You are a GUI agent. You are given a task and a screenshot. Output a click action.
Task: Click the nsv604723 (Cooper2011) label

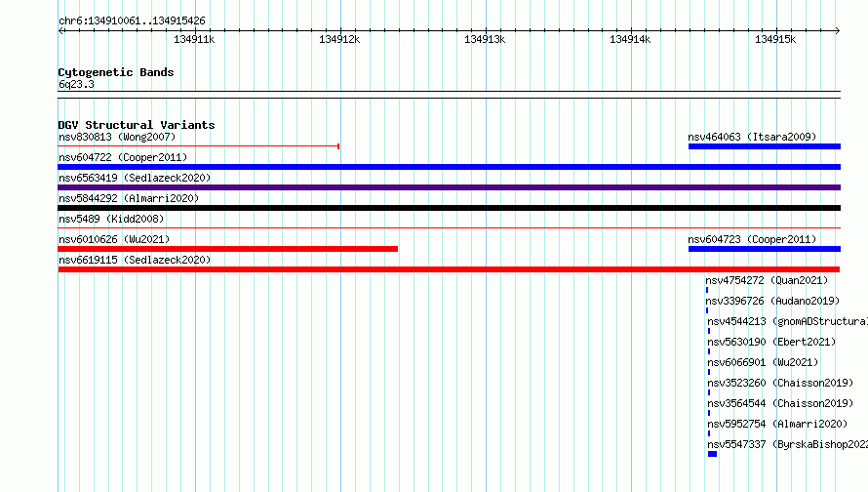click(752, 239)
